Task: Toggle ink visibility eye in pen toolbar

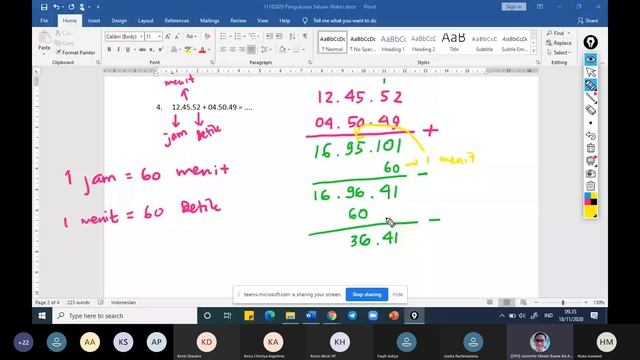Action: coord(591,59)
